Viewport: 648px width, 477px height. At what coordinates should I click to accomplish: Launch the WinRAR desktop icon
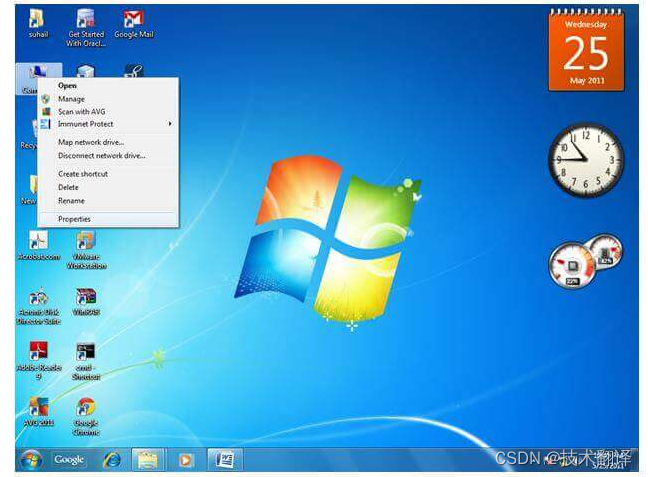coord(86,302)
